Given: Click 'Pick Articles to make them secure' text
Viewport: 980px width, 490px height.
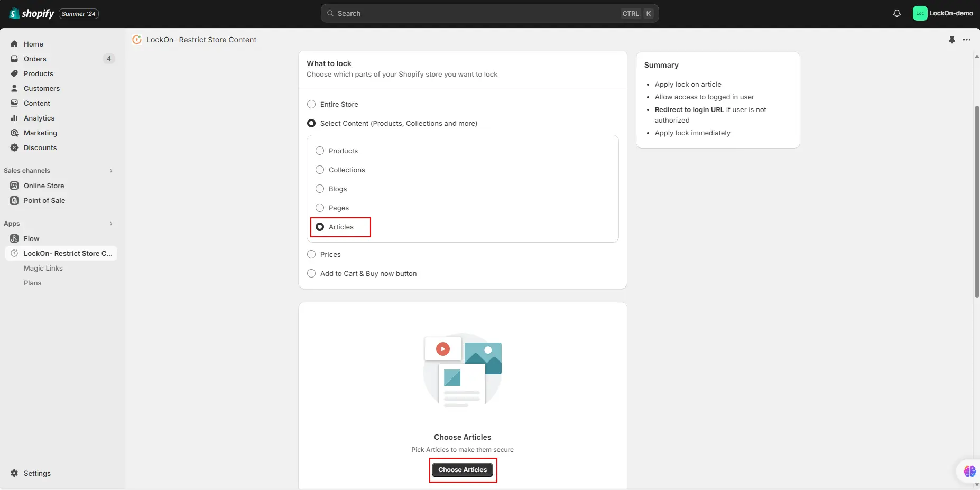Looking at the screenshot, I should point(463,450).
